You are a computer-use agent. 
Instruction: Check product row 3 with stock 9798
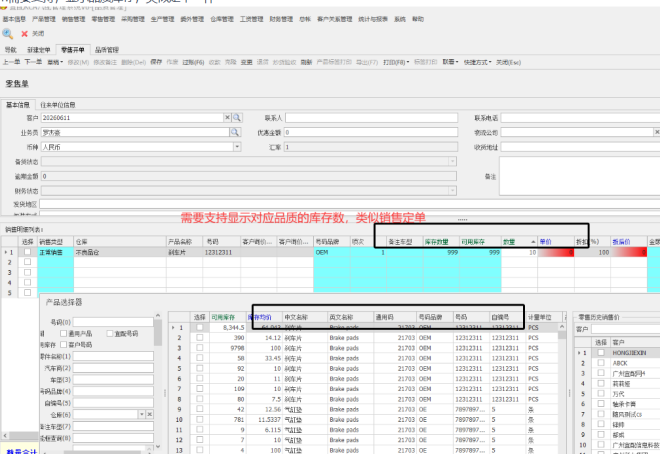(x=200, y=348)
